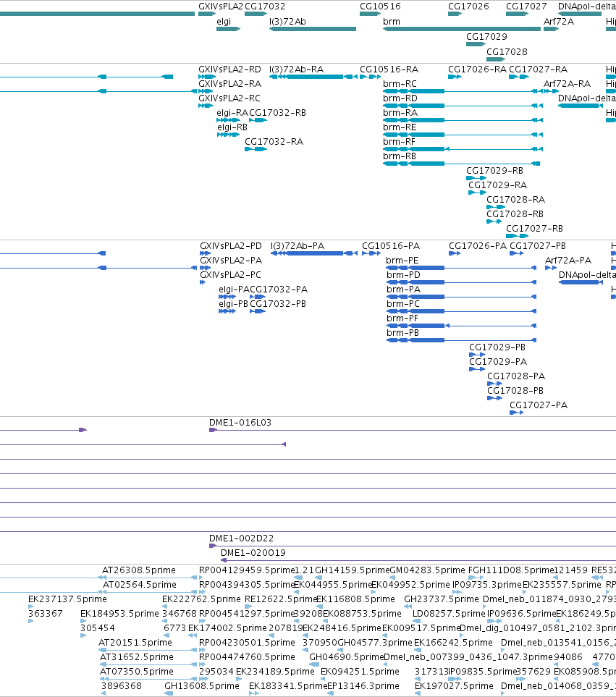Select the brm-PF protein label

[x=402, y=318]
